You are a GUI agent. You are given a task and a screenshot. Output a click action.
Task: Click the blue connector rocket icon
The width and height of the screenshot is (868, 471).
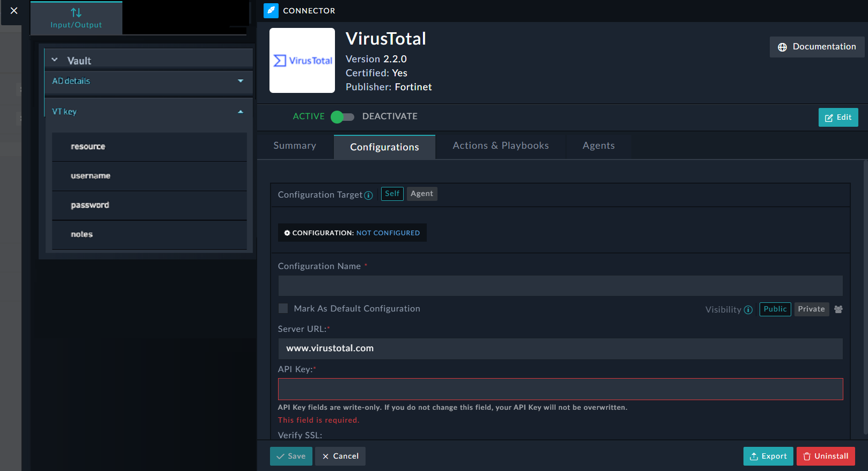click(271, 11)
